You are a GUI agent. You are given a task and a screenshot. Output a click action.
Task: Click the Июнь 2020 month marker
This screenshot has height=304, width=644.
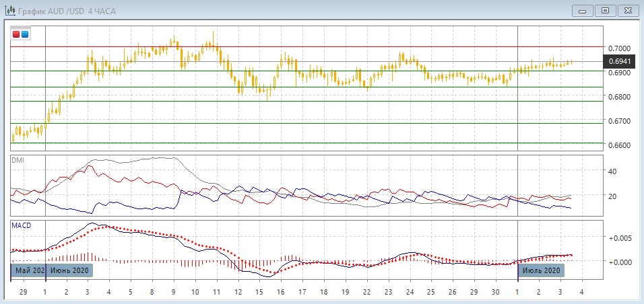69,271
